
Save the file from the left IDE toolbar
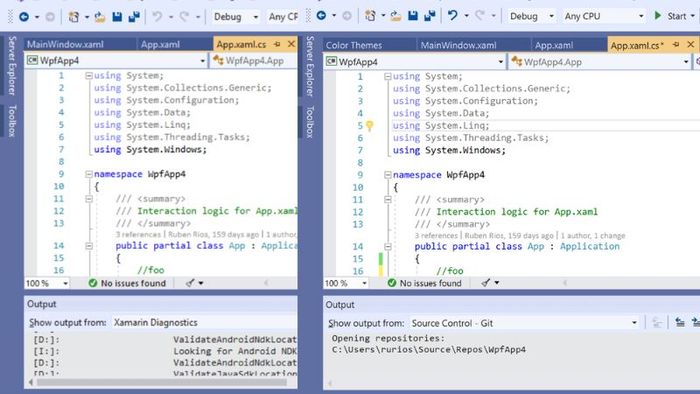(x=117, y=17)
